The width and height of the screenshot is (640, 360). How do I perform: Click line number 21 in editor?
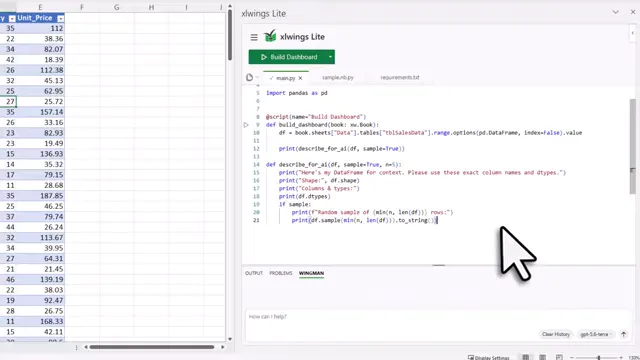click(x=256, y=220)
